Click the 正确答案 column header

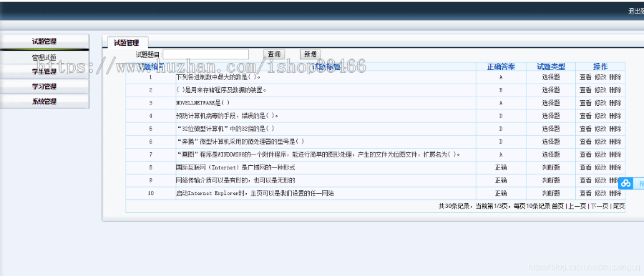(501, 66)
